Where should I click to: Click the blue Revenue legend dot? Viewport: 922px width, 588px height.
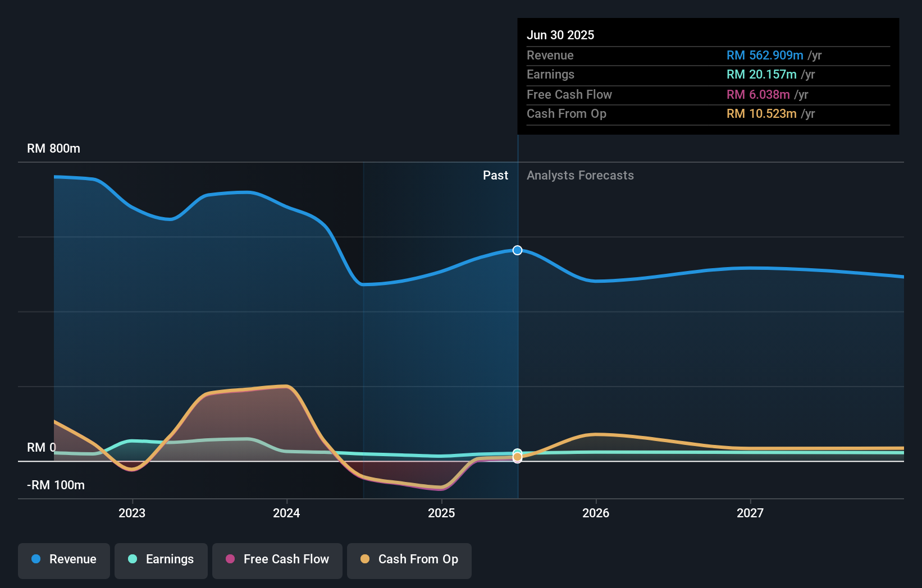pyautogui.click(x=35, y=559)
